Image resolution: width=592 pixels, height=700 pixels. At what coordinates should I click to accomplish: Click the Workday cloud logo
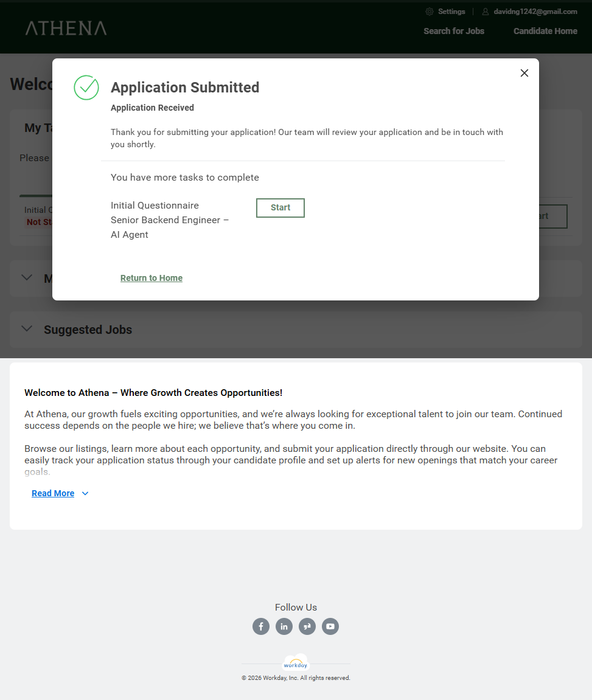click(296, 664)
